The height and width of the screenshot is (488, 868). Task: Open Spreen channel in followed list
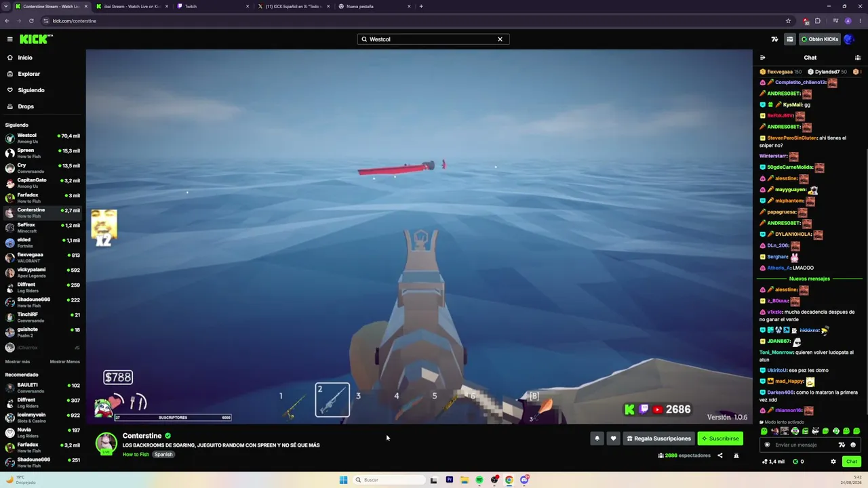pyautogui.click(x=43, y=153)
